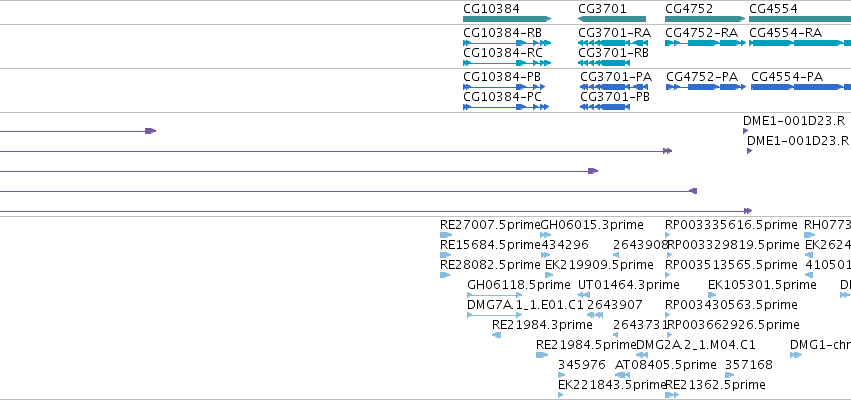Click the 357168 feature label
The width and height of the screenshot is (851, 400).
tap(748, 365)
